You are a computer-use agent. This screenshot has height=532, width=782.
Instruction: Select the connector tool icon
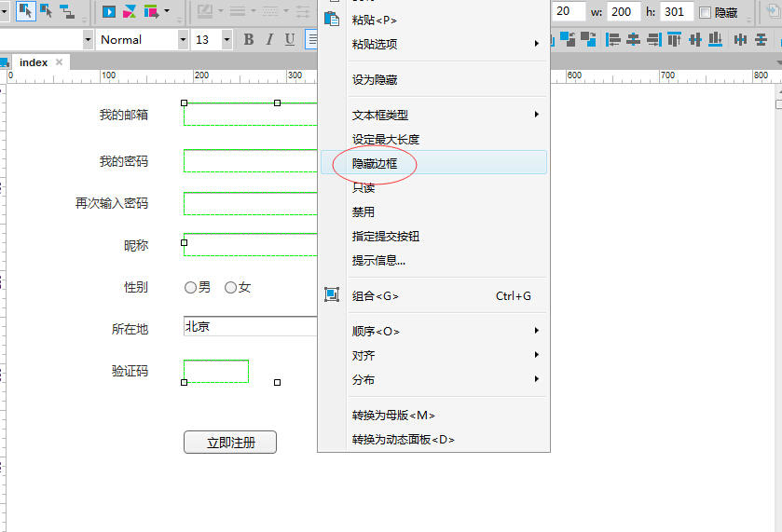tap(67, 12)
